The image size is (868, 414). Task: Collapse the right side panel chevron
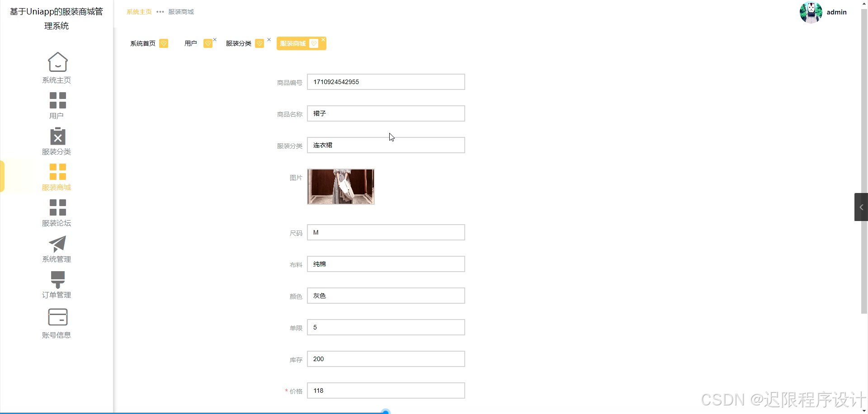tap(861, 207)
